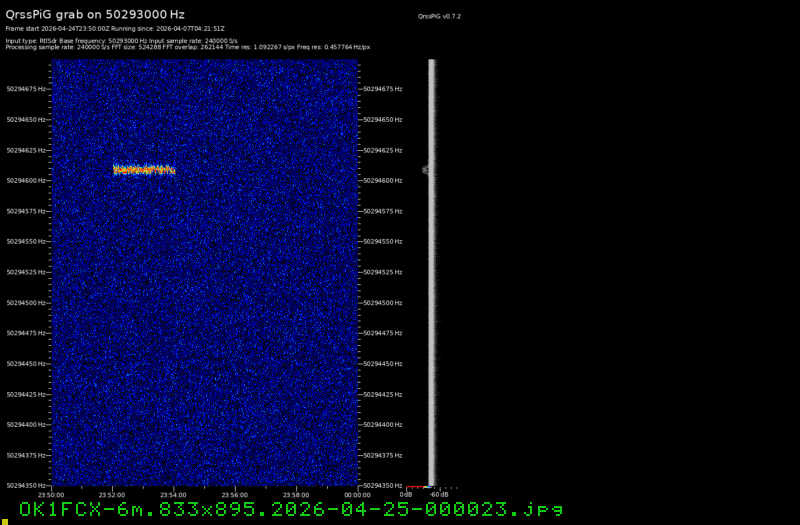
Task: Select the 23:54:00 time axis marker
Action: tap(173, 494)
